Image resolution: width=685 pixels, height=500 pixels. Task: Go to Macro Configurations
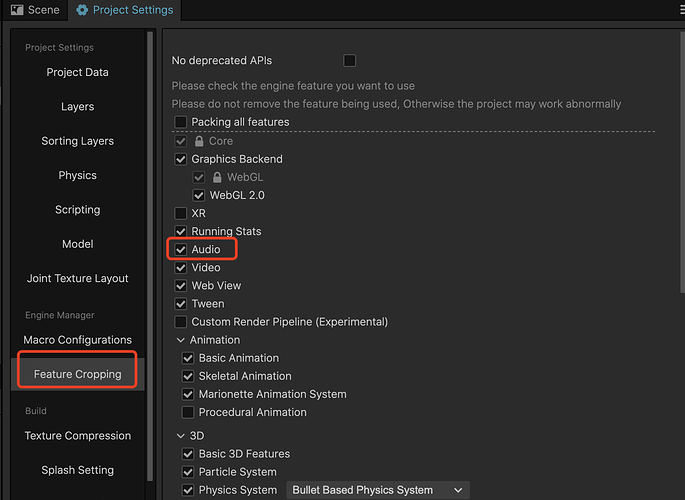tap(77, 340)
